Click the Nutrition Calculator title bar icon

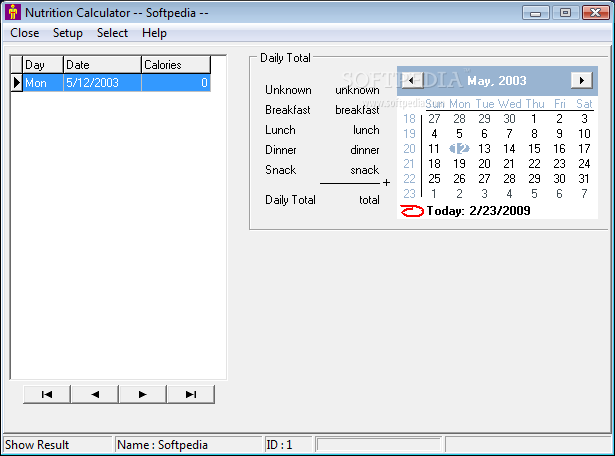pyautogui.click(x=13, y=12)
